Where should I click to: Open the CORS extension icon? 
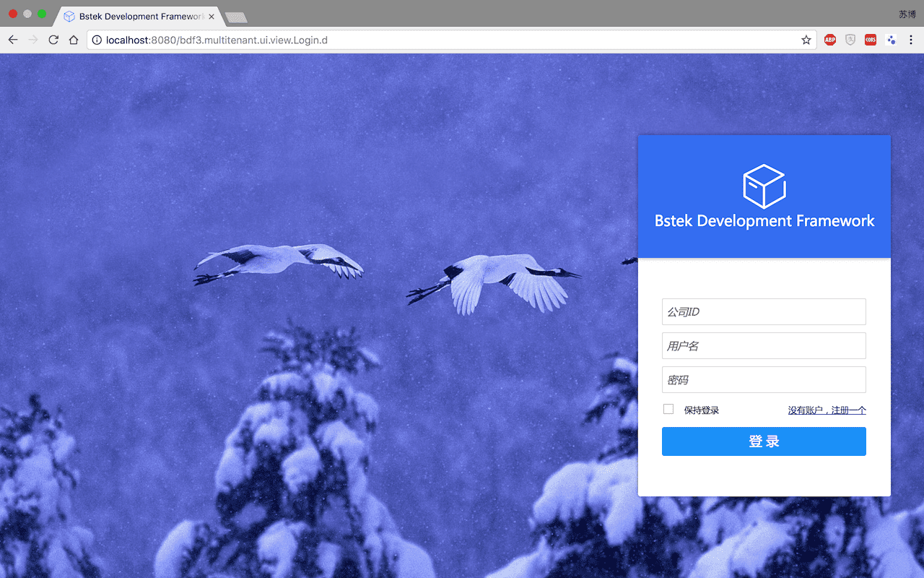tap(871, 40)
